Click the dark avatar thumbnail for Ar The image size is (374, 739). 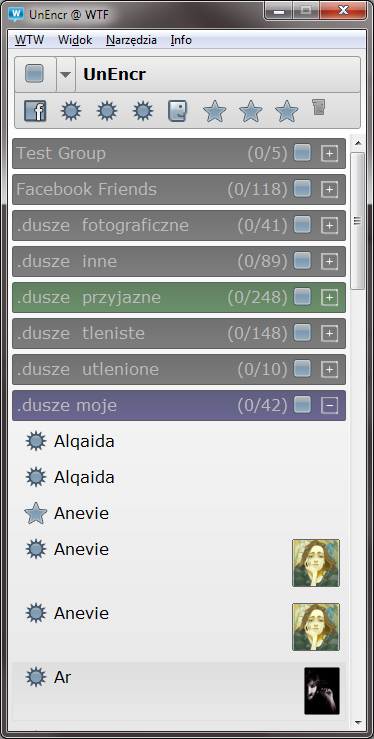click(x=322, y=690)
